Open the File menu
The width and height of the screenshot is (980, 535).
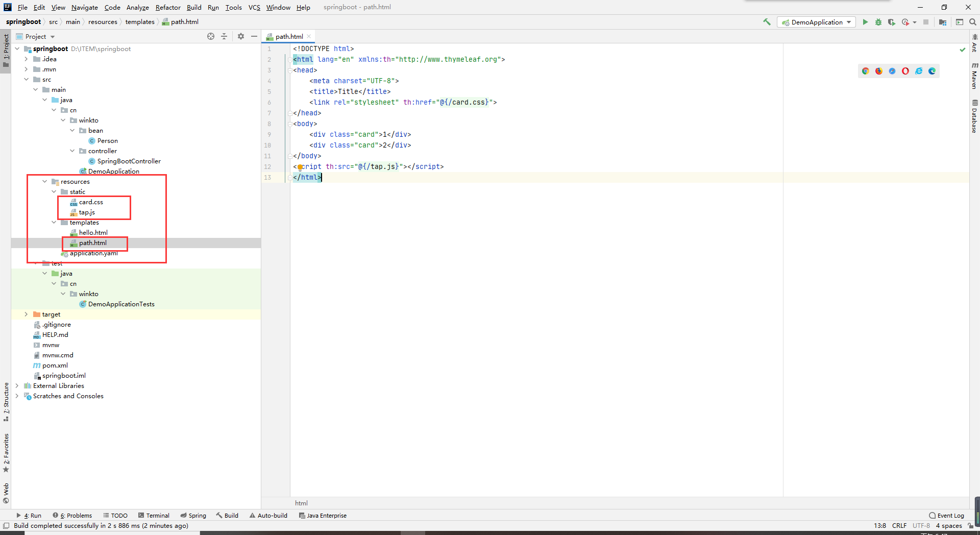(x=22, y=7)
